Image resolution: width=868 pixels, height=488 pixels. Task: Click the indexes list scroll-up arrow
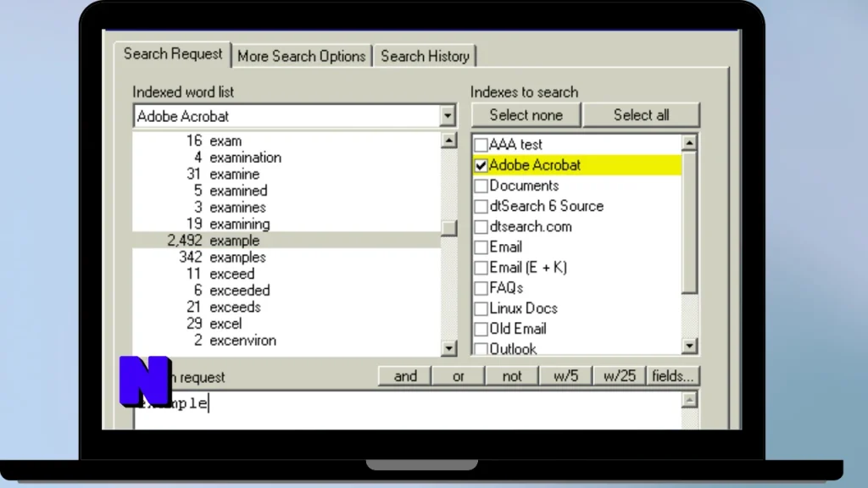click(x=689, y=143)
